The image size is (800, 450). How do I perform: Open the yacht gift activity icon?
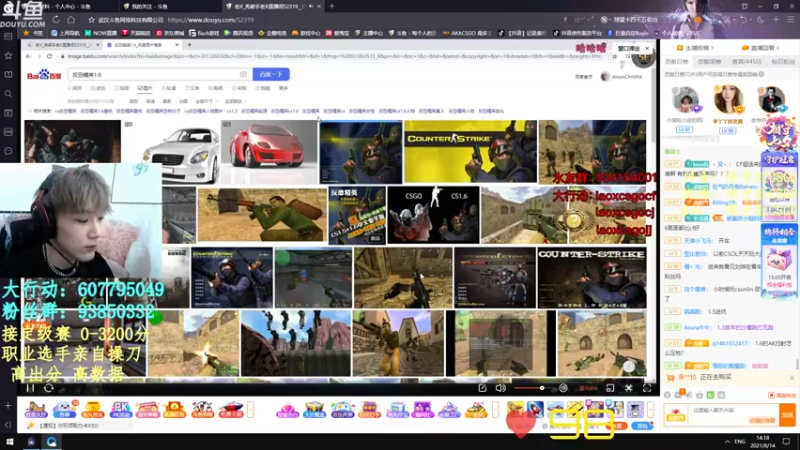(x=231, y=409)
